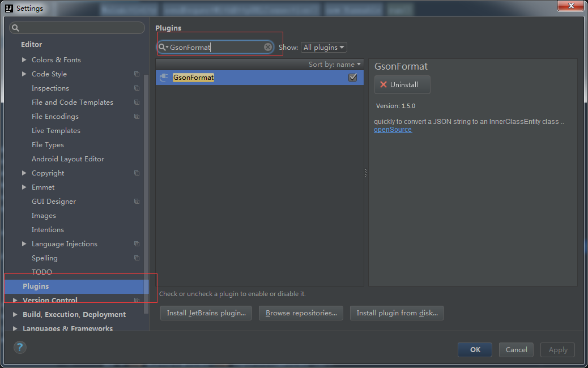Expand the Copyright node

[24, 173]
